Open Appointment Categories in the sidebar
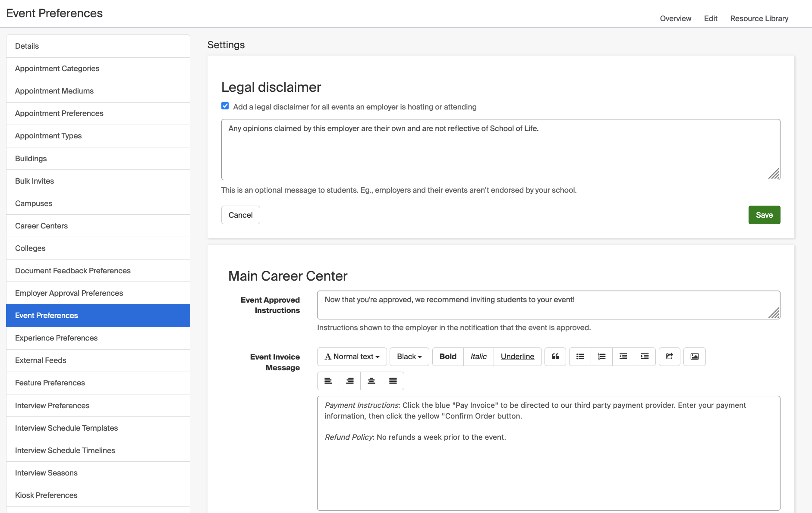Image resolution: width=812 pixels, height=513 pixels. tap(98, 69)
